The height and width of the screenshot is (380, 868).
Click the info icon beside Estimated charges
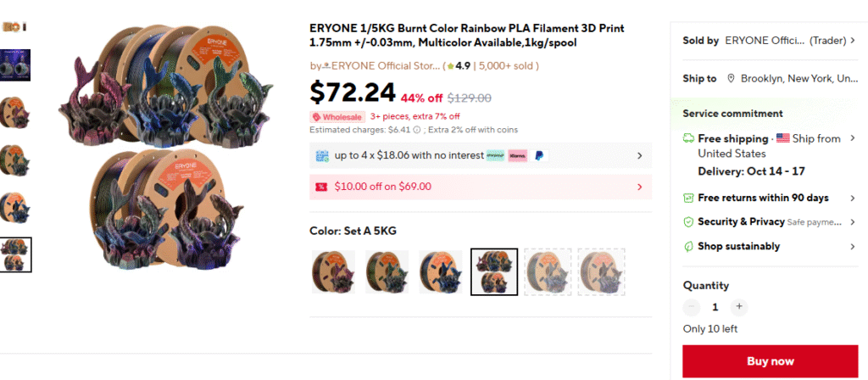[418, 130]
